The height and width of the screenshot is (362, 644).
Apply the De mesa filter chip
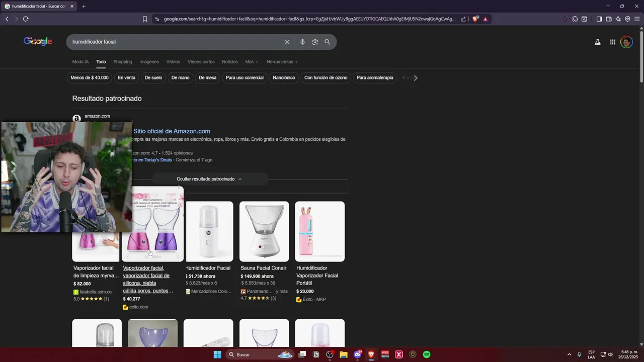point(207,78)
